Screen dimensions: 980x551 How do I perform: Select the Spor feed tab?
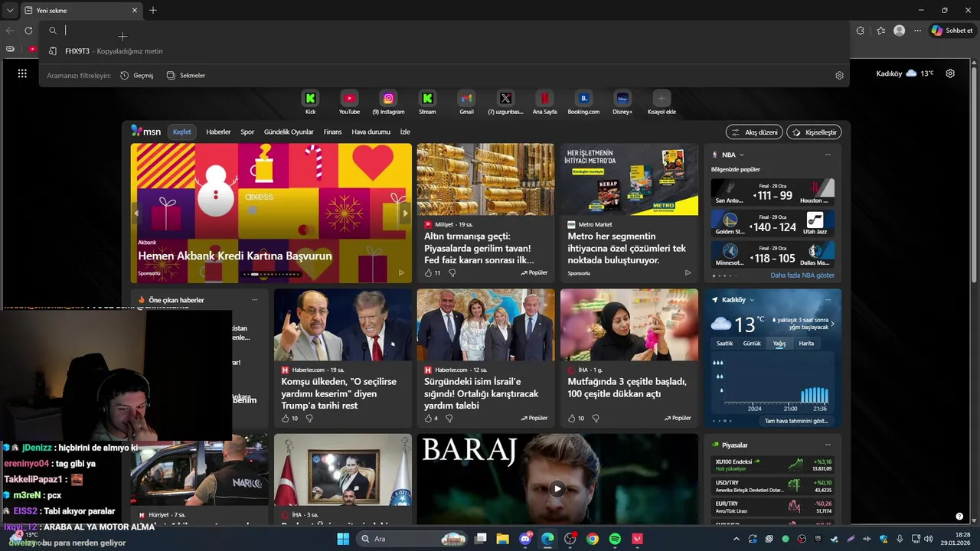(x=247, y=132)
